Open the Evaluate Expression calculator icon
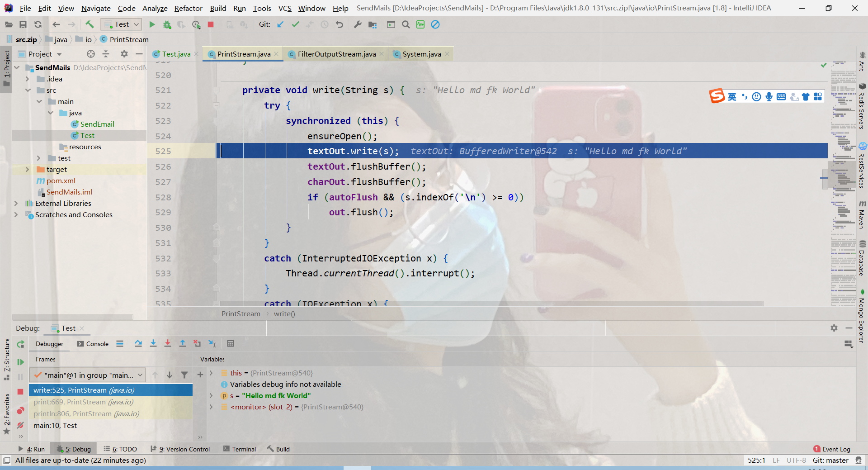The width and height of the screenshot is (868, 470). (231, 344)
